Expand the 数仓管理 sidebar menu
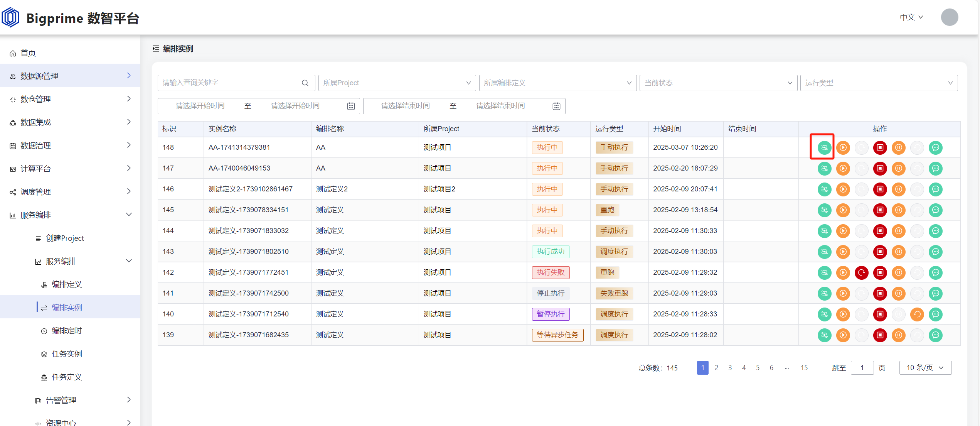This screenshot has height=426, width=980. click(x=70, y=99)
